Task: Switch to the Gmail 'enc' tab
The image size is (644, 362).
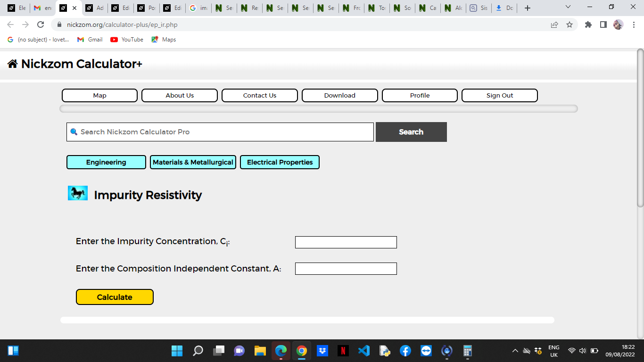Action: pos(43,8)
